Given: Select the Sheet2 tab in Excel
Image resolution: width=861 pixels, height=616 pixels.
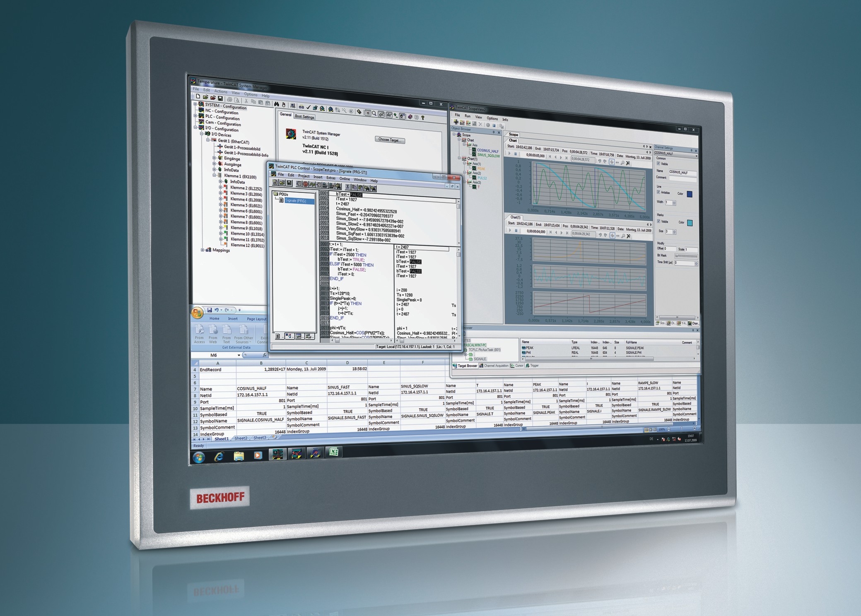Looking at the screenshot, I should (241, 438).
